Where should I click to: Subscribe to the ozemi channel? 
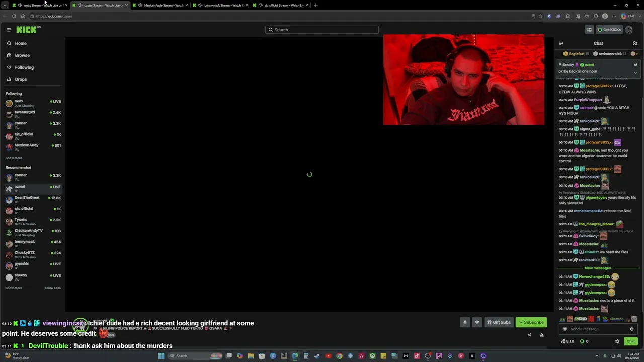tap(531, 322)
